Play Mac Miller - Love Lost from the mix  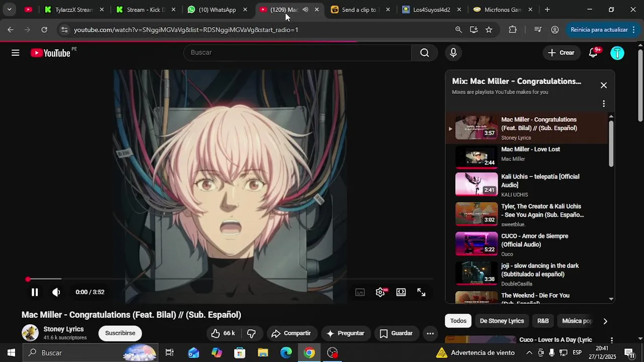[x=526, y=157]
